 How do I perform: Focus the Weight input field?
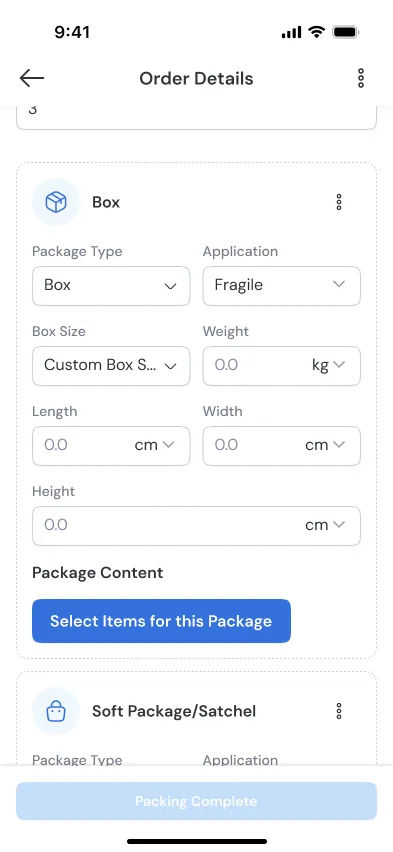pos(255,365)
